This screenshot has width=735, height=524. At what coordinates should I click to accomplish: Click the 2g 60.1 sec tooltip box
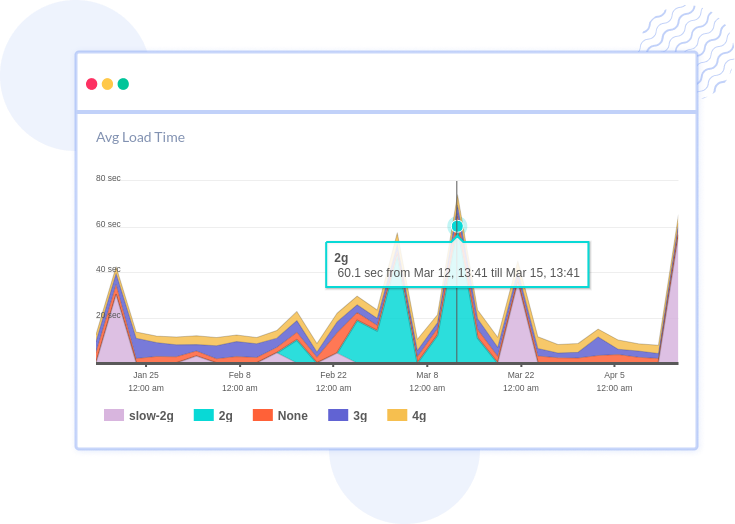(x=457, y=265)
